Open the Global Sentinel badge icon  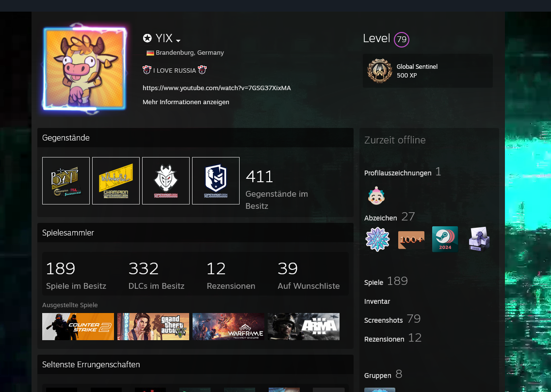pyautogui.click(x=379, y=71)
